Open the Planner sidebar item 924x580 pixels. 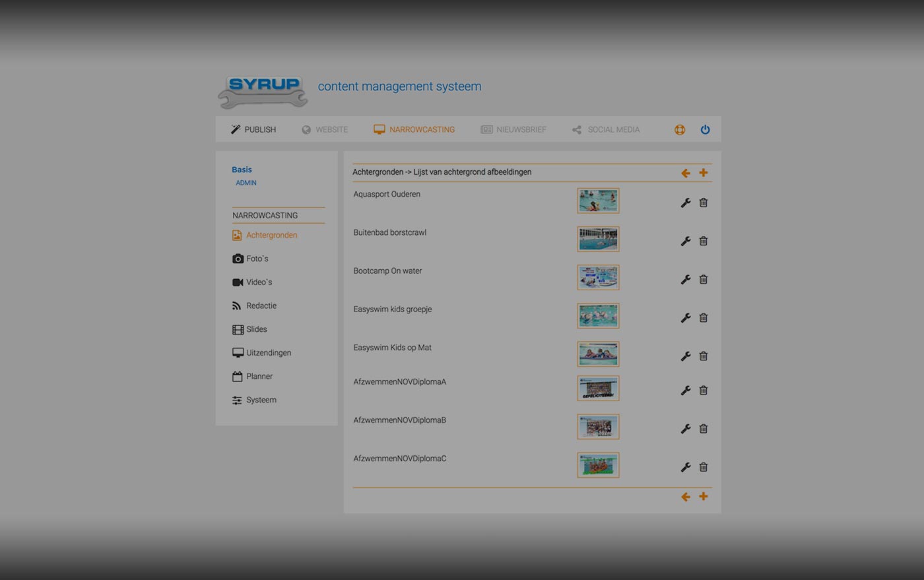point(259,376)
